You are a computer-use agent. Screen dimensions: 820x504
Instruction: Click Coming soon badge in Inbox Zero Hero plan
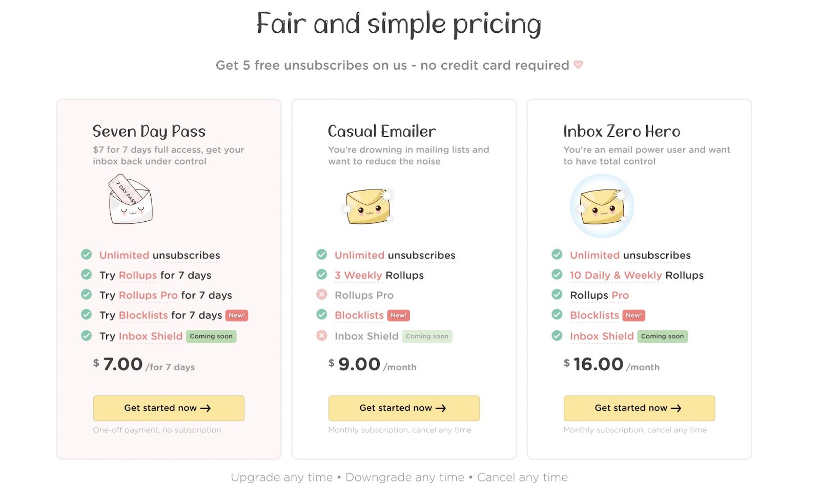point(662,337)
